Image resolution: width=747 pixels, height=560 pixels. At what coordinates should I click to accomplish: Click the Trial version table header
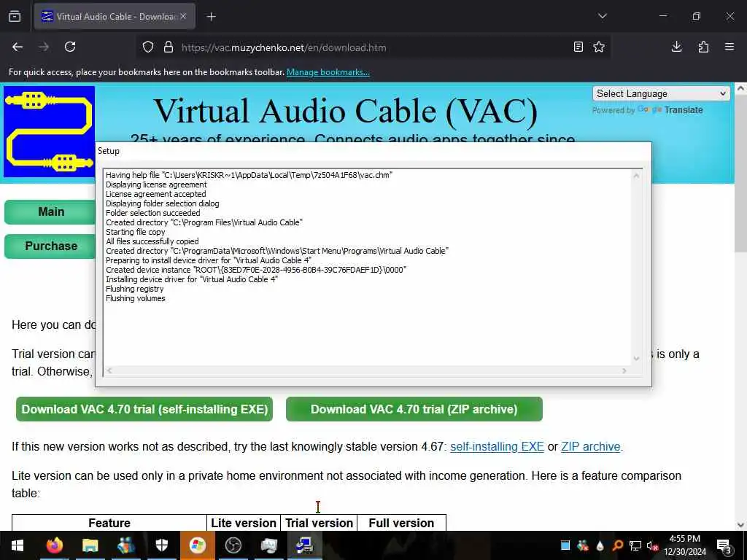[x=319, y=523]
